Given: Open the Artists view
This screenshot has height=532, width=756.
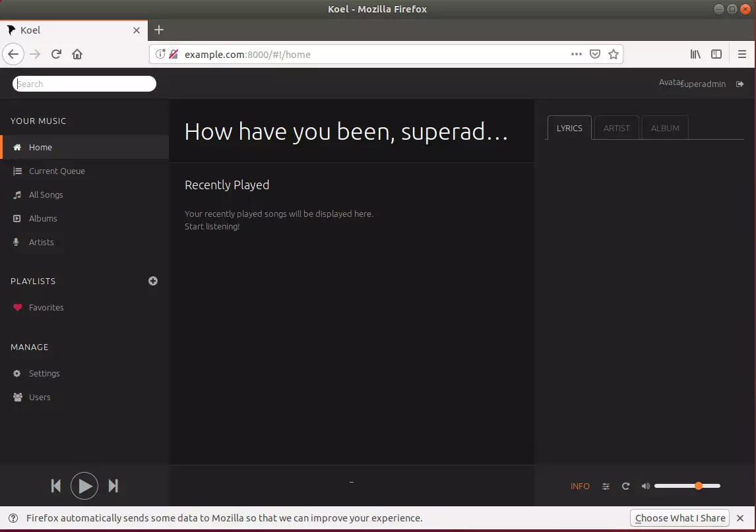Looking at the screenshot, I should coord(85,242).
